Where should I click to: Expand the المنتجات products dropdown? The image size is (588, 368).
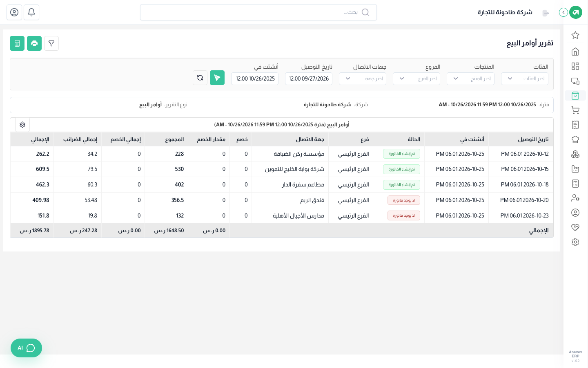470,79
